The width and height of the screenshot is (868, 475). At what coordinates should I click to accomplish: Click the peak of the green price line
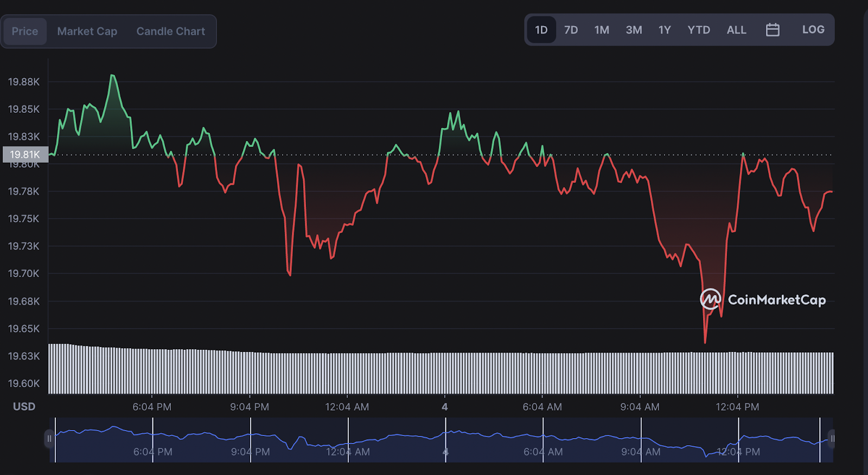click(112, 75)
